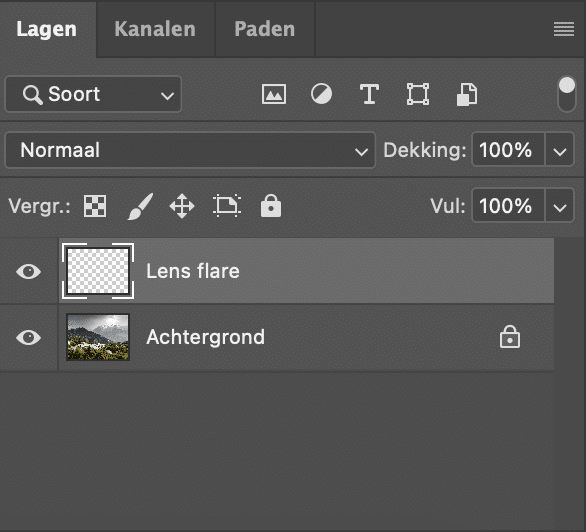This screenshot has width=586, height=532.
Task: Toggle layer filtering switch on or off
Action: click(x=567, y=94)
